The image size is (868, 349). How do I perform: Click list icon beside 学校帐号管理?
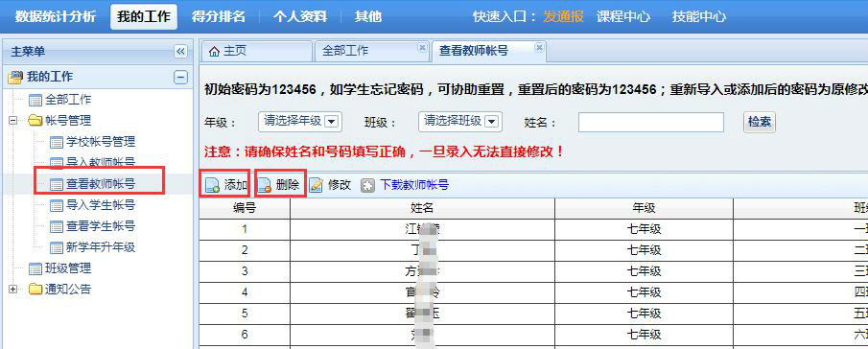pos(57,142)
